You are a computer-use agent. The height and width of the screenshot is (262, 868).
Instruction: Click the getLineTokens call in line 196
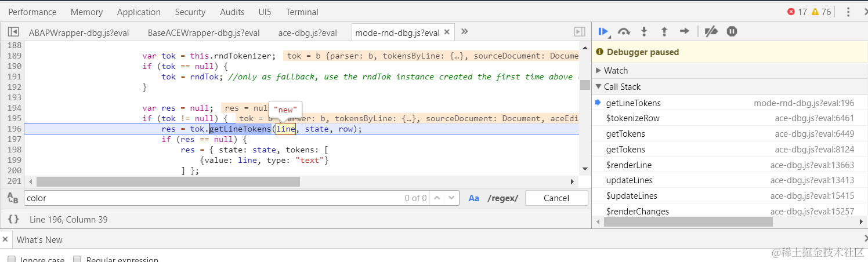[x=240, y=129]
